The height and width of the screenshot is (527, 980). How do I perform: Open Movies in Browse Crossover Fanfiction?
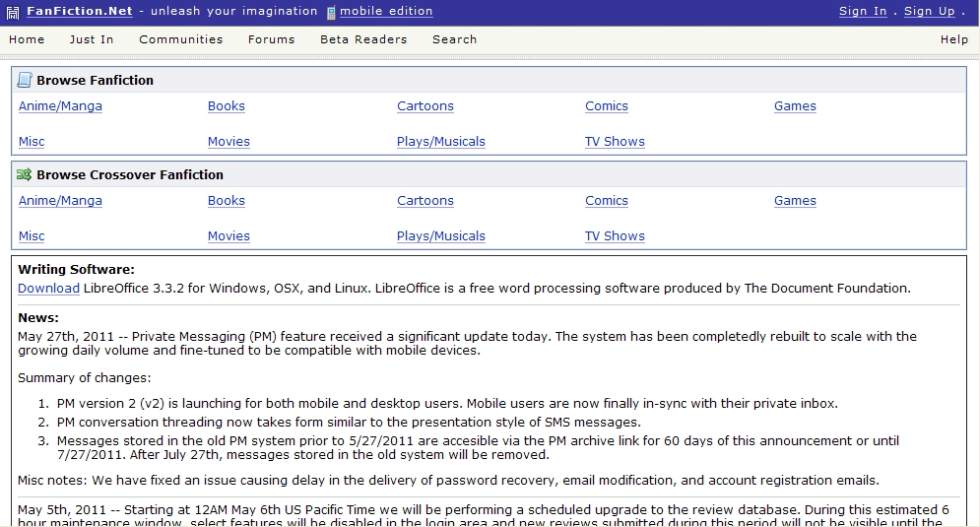point(229,236)
